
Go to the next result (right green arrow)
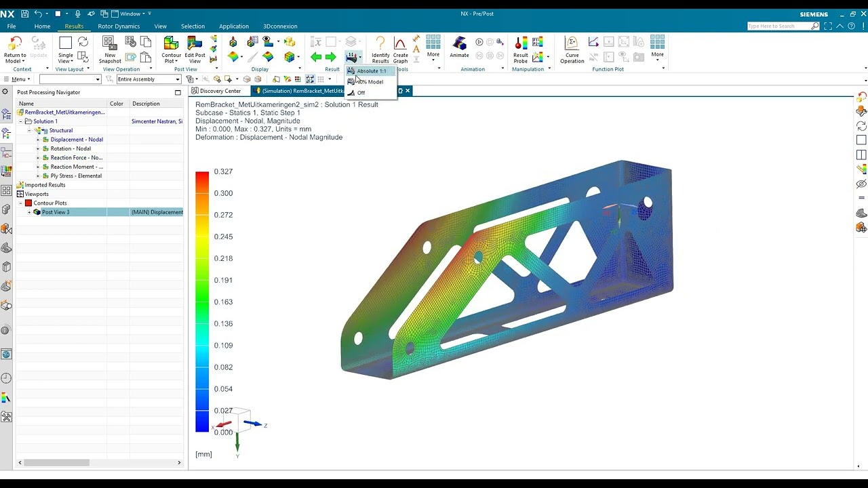pos(330,58)
